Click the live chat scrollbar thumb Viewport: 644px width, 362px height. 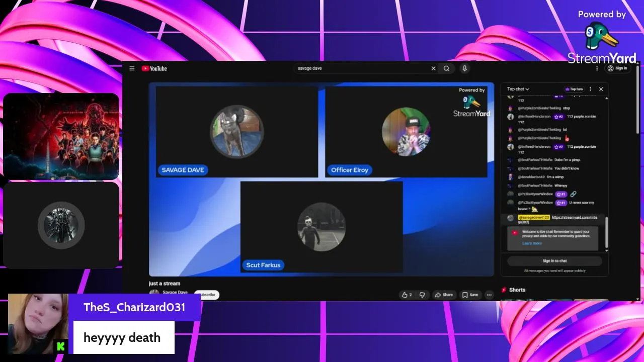click(606, 232)
